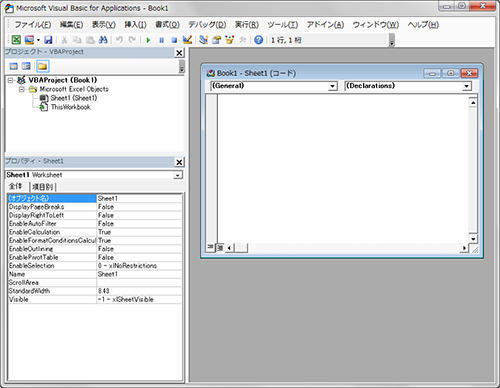Toggle Design Mode icon
The width and height of the screenshot is (500, 388).
pyautogui.click(x=187, y=40)
